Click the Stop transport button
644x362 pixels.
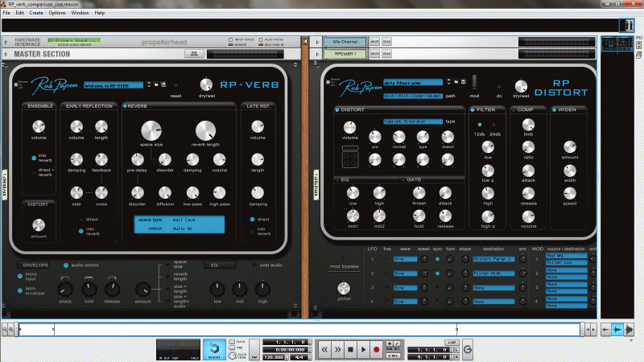[350, 349]
